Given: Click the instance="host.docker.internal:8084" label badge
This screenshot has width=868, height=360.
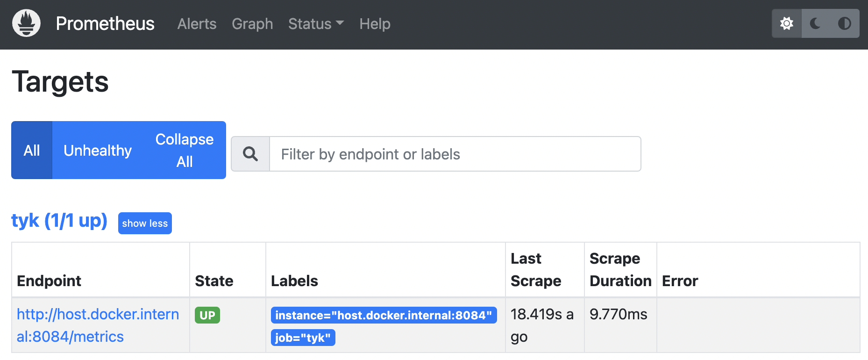Looking at the screenshot, I should (384, 315).
